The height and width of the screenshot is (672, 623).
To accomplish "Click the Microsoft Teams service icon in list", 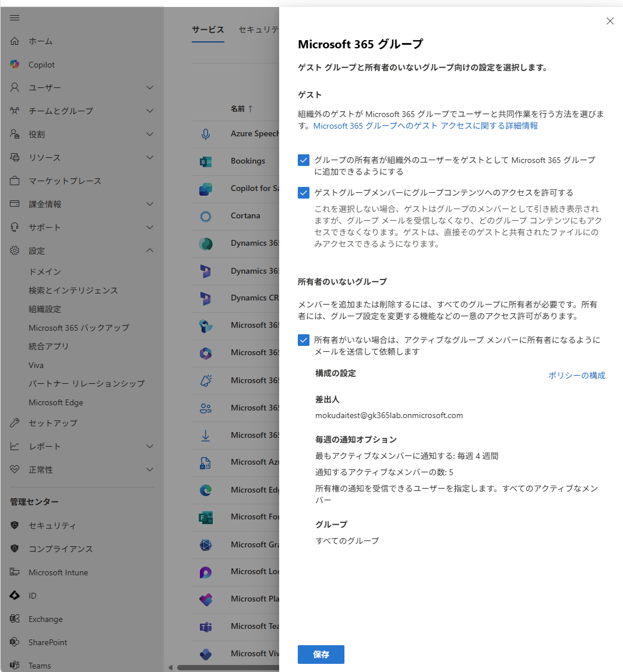I will [x=206, y=627].
